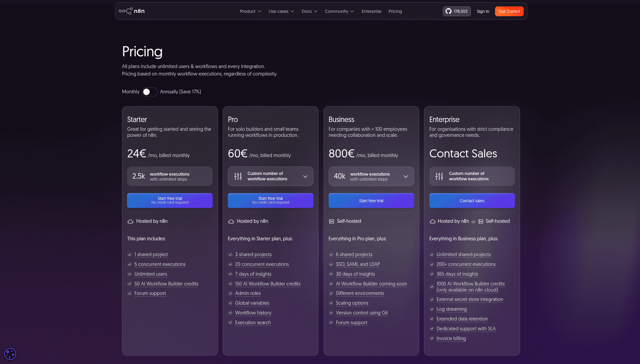Toggle billing from Monthly to Annually
Image resolution: width=640 pixels, height=364 pixels.
click(150, 92)
